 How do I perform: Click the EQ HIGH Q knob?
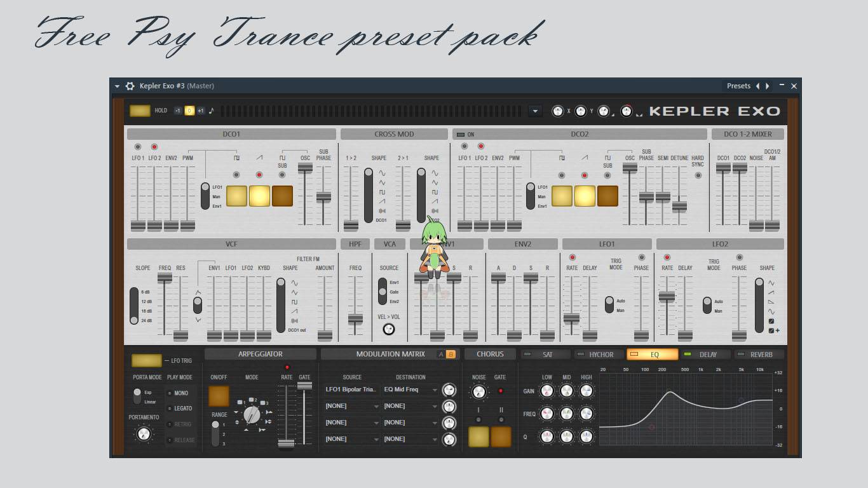587,436
